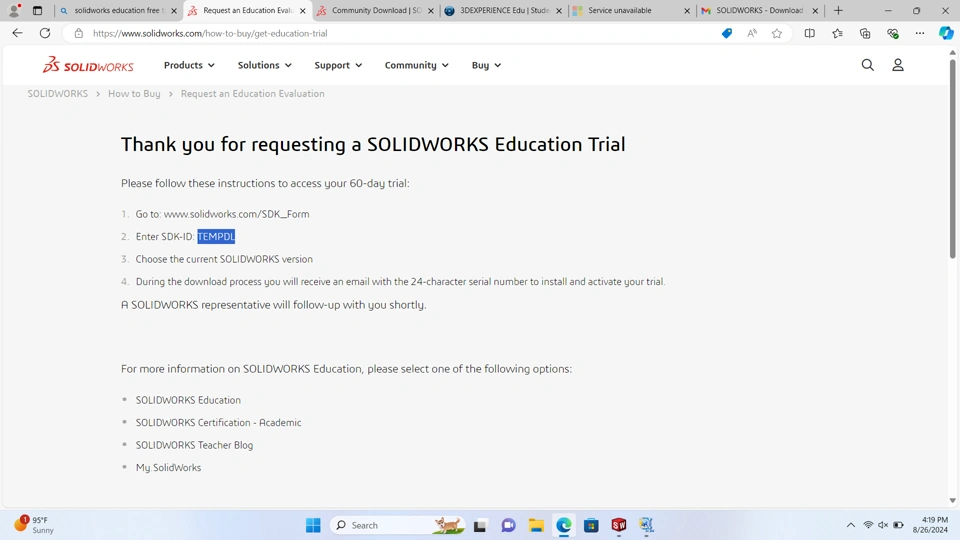Close the Service unavailable tab
The width and height of the screenshot is (960, 540).
pyautogui.click(x=687, y=11)
